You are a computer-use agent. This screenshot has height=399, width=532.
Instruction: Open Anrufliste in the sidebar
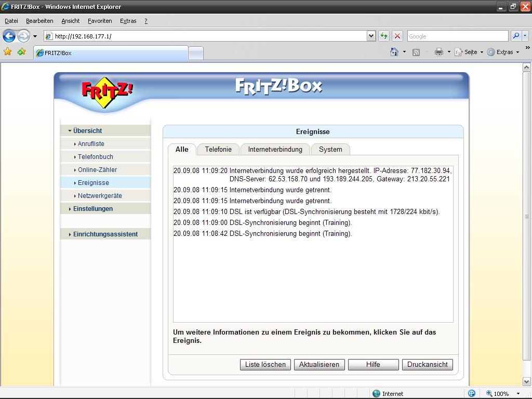[105, 144]
